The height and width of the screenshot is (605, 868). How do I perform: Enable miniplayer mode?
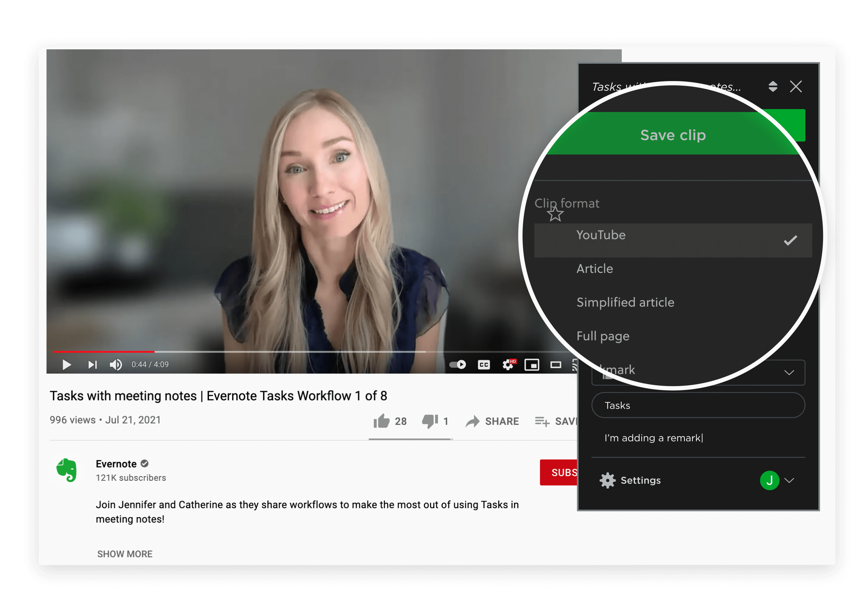(532, 365)
